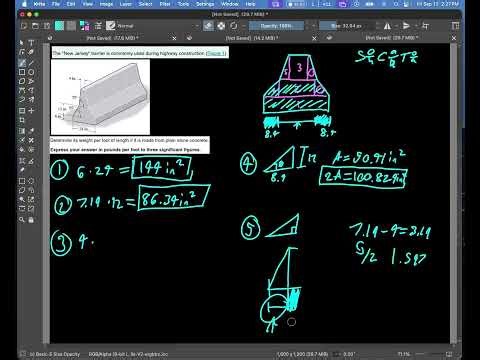This screenshot has width=480, height=360.
Task: Select the Zoom tool in toolbox
Action: (x=22, y=220)
